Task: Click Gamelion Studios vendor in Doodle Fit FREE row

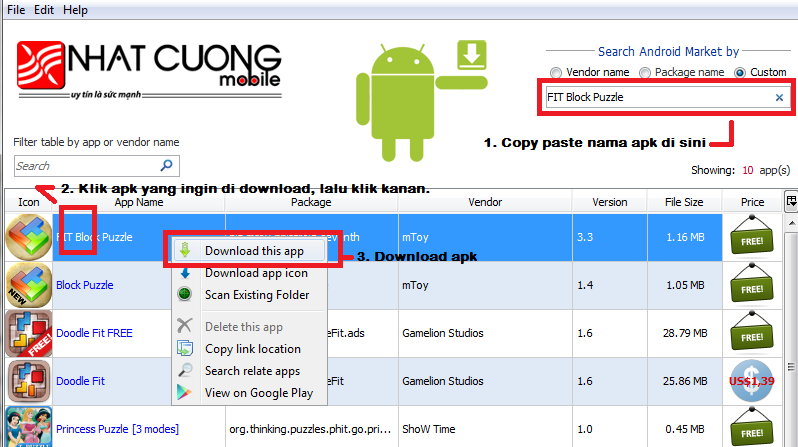Action: click(x=443, y=333)
